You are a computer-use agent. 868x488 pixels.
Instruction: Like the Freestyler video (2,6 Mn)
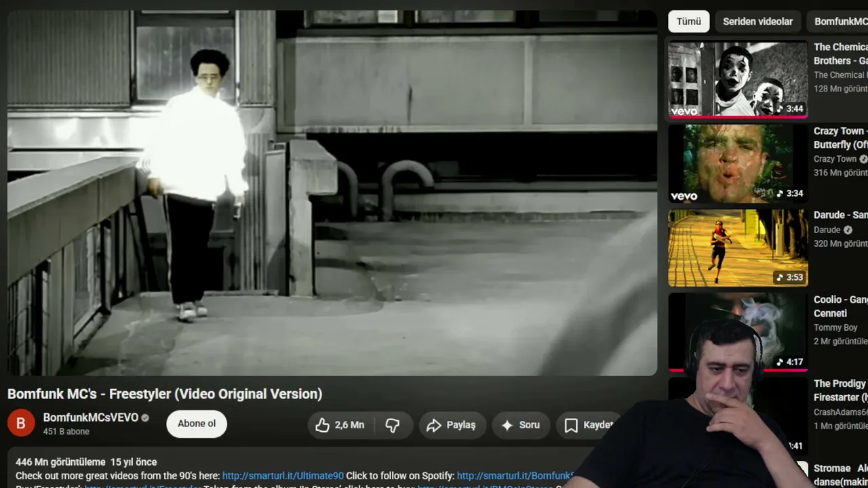(x=340, y=425)
